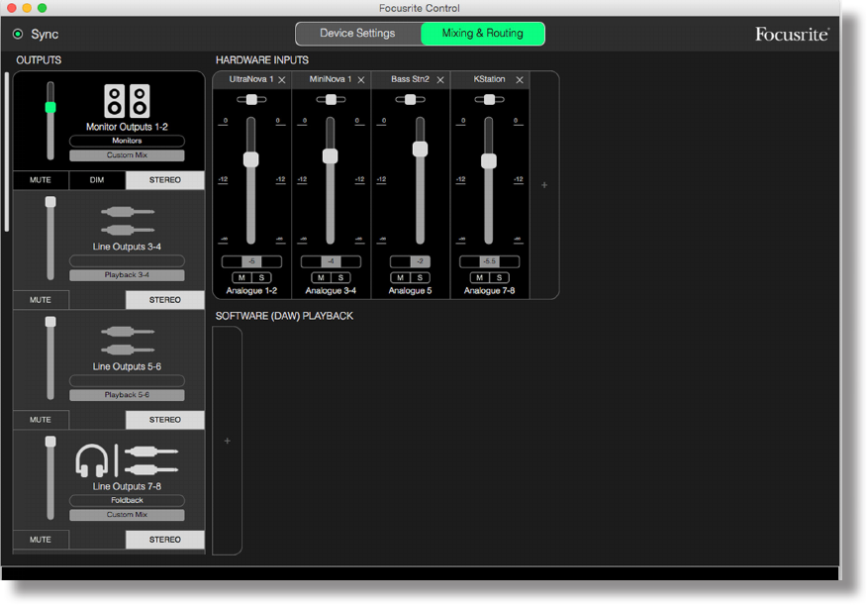868x606 pixels.
Task: Open the Custom Mix source dropdown for Monitor Outputs
Action: (127, 155)
